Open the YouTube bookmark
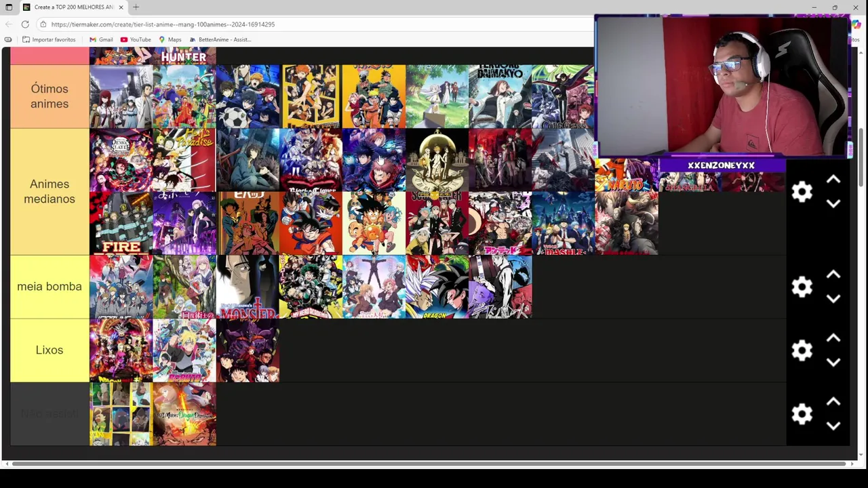The image size is (868, 488). click(136, 39)
